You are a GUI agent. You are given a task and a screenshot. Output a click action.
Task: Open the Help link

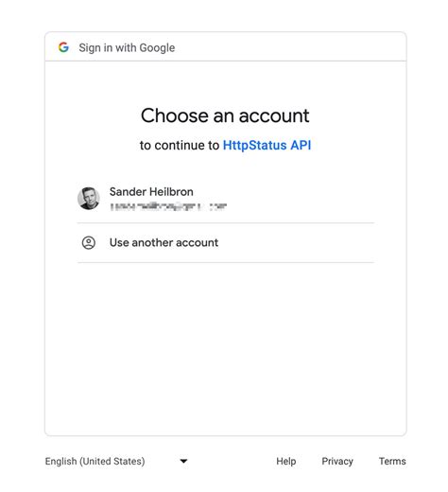286,461
